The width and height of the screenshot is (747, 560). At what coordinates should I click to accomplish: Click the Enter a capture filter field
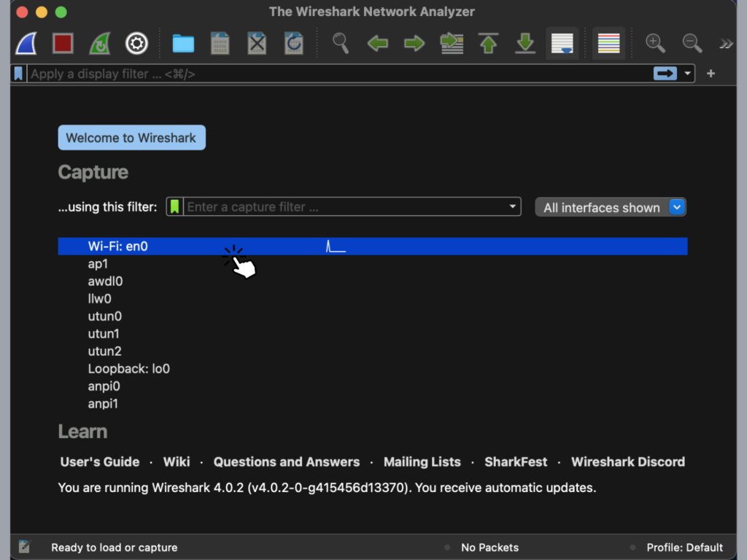(343, 207)
